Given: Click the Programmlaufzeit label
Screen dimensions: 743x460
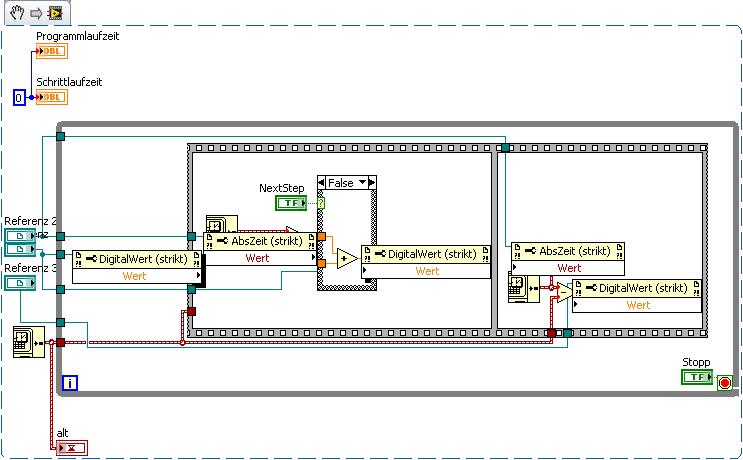Looking at the screenshot, I should click(78, 36).
